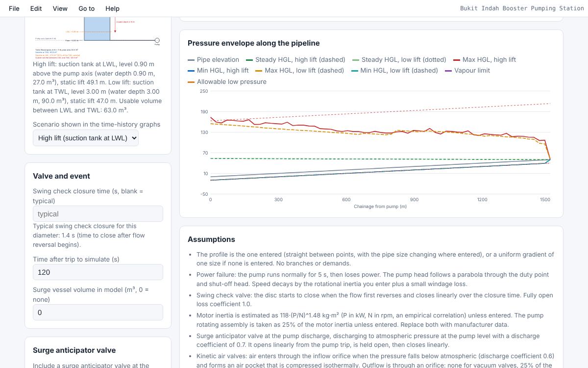
Task: Open the Go to menu
Action: [86, 8]
